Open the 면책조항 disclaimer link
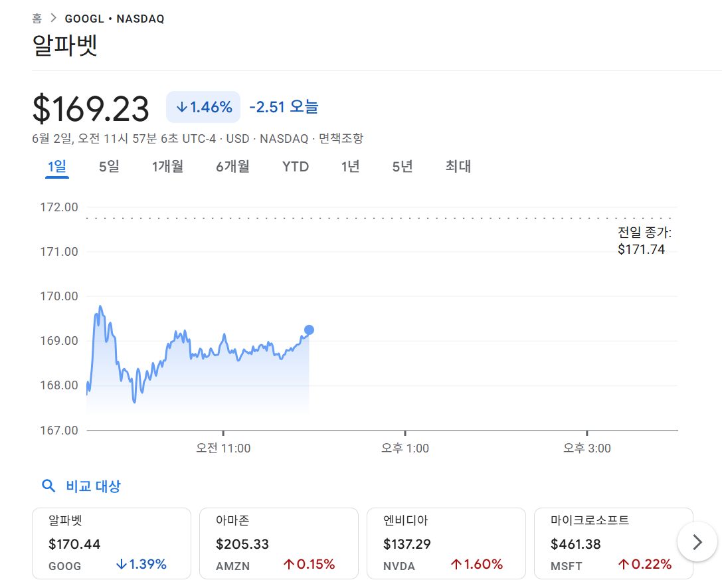722x588 pixels. tap(341, 138)
